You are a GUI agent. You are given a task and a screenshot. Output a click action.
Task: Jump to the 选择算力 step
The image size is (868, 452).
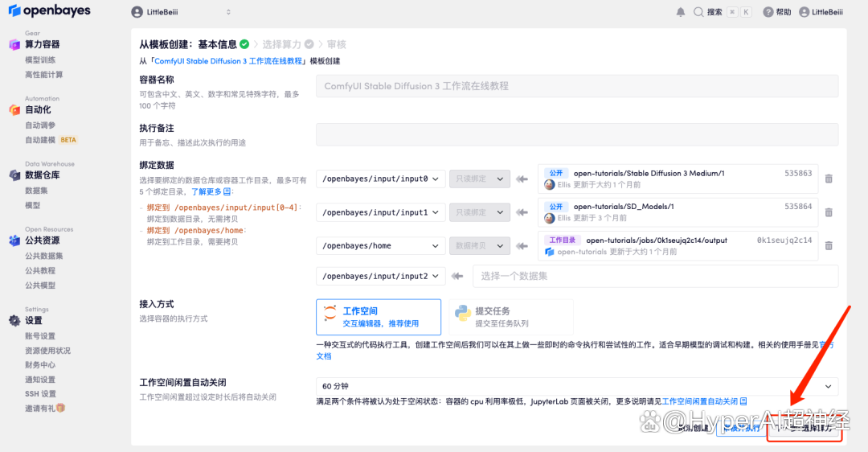[x=282, y=44]
